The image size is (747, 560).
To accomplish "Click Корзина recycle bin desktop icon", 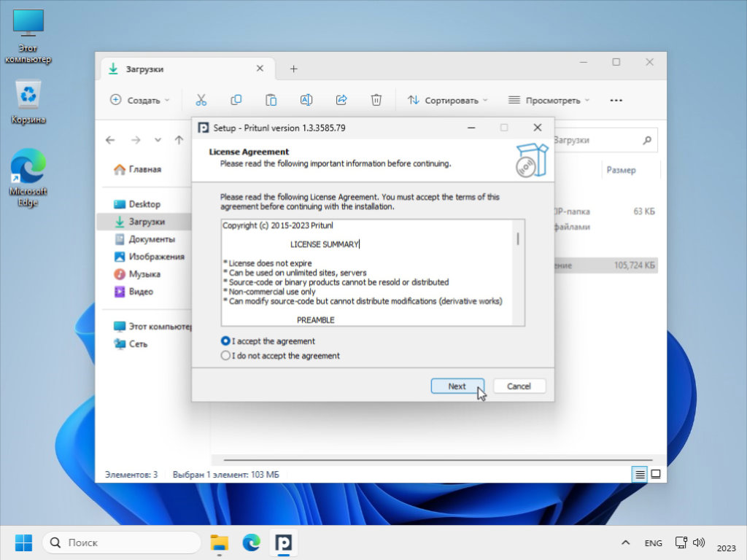I will pos(28,102).
